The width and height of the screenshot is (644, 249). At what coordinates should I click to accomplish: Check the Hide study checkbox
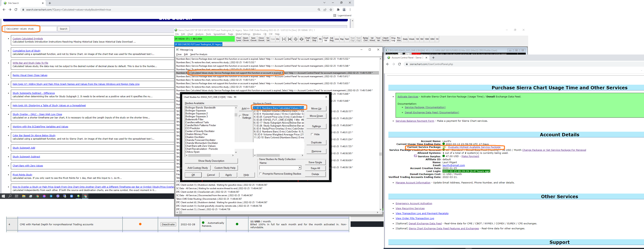coord(312,134)
